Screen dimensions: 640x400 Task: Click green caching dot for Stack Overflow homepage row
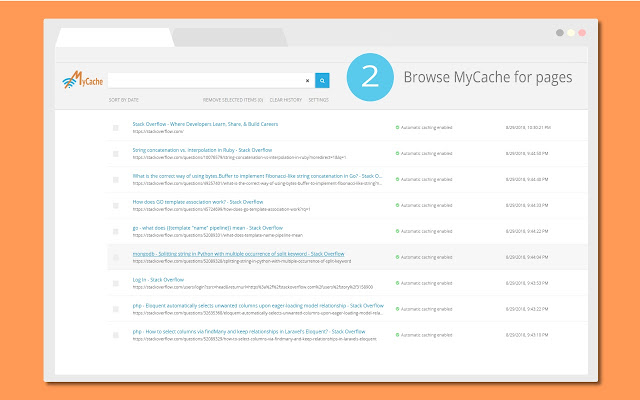pos(397,127)
